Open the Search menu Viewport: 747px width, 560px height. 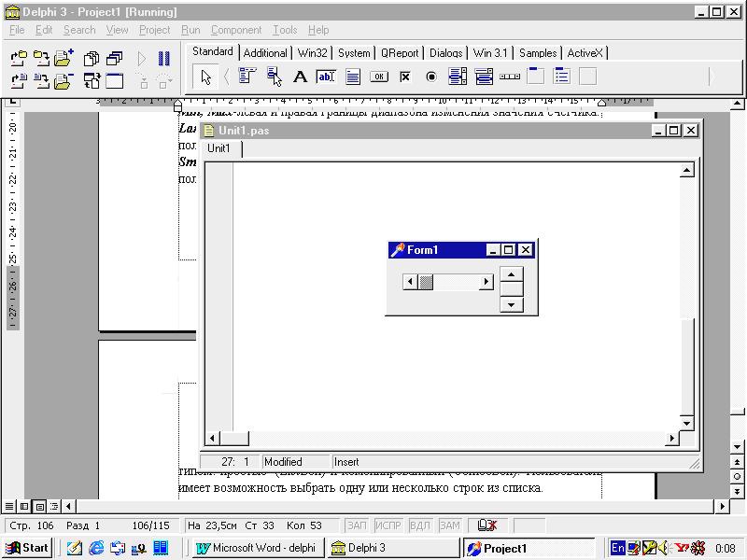point(79,30)
